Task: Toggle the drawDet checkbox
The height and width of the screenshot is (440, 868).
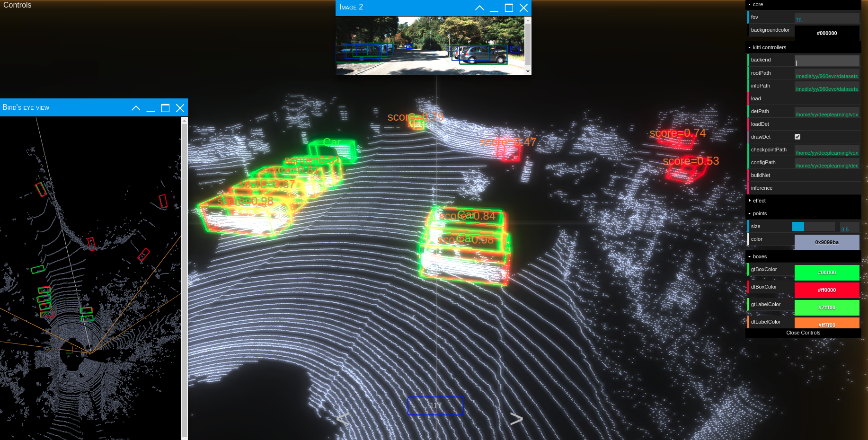Action: point(797,137)
